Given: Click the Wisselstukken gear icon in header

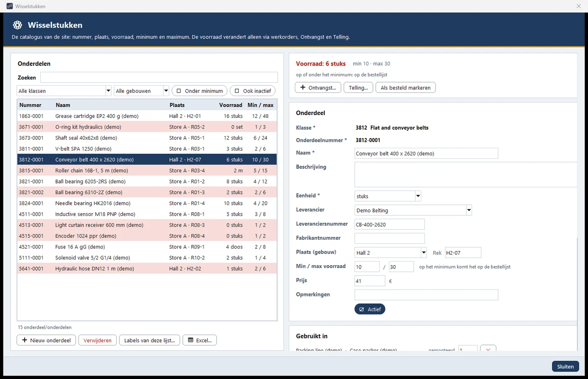Looking at the screenshot, I should coord(17,25).
